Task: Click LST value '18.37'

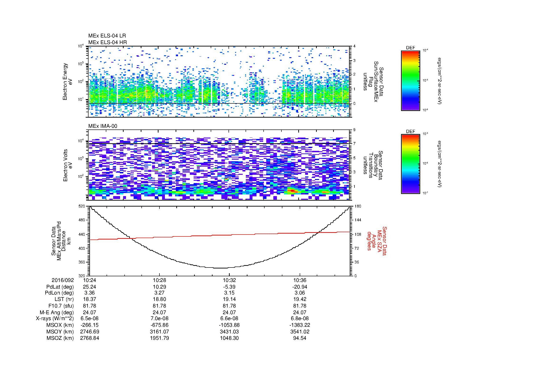Action: (89, 299)
